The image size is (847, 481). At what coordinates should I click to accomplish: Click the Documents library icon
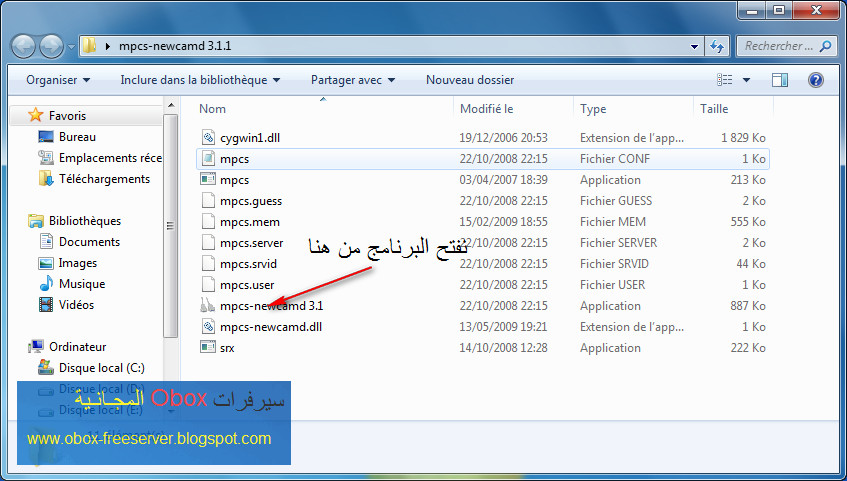tap(46, 242)
